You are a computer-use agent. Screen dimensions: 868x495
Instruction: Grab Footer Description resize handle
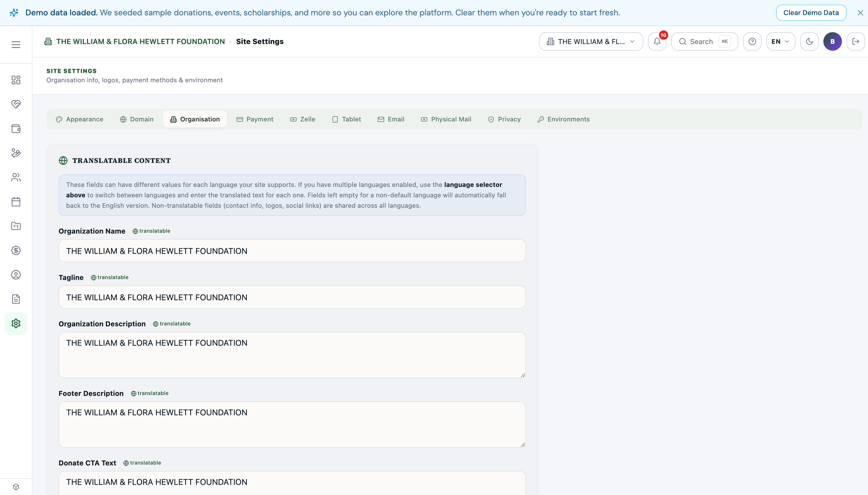coord(522,445)
